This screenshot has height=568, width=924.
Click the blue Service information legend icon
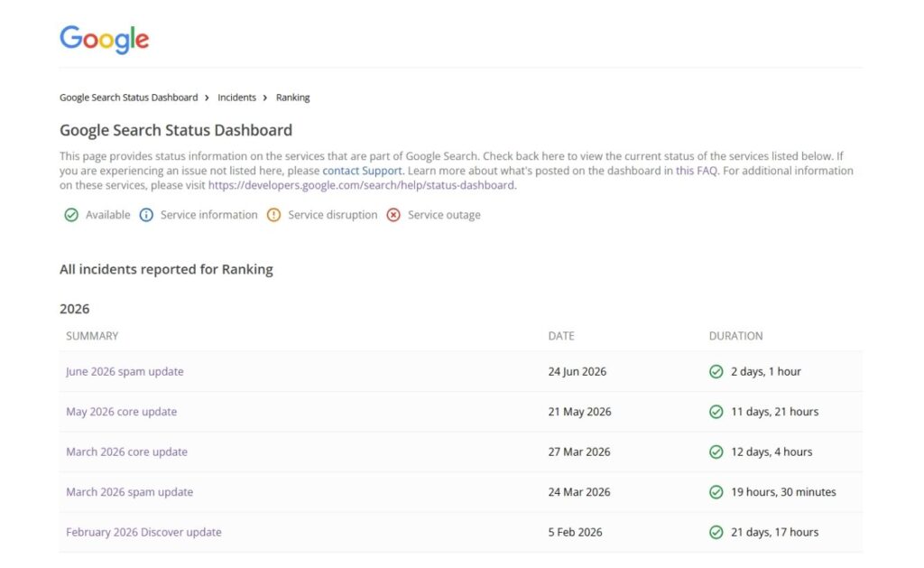(x=146, y=215)
